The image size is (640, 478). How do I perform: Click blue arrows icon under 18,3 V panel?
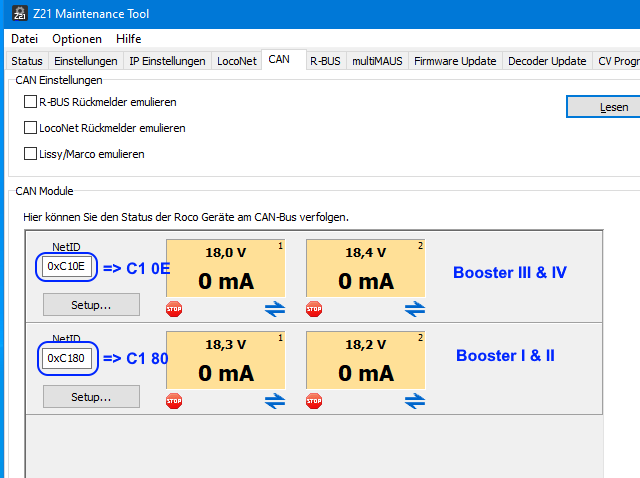275,401
